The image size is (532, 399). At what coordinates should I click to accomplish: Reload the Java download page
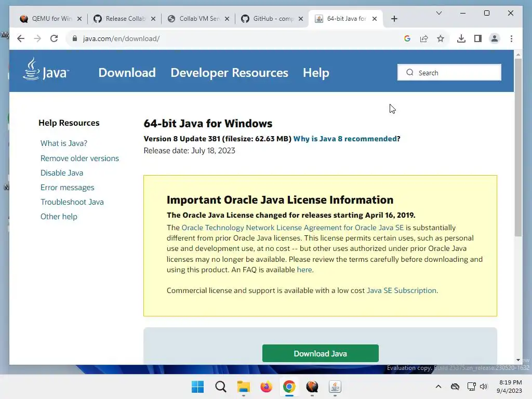(54, 38)
